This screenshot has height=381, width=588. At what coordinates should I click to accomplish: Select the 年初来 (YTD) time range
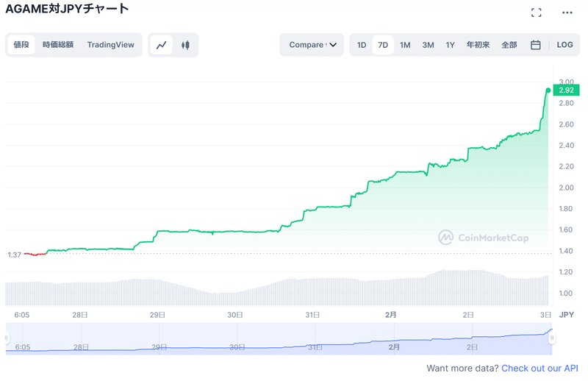click(x=478, y=45)
